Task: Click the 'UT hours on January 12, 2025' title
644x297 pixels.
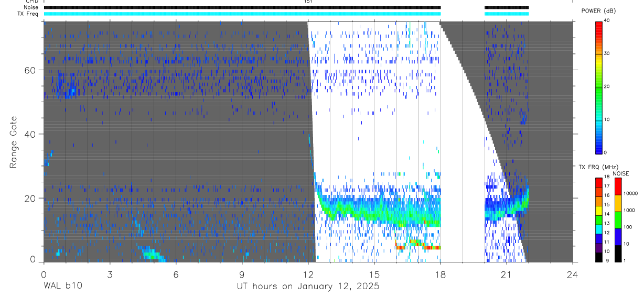Action: point(308,286)
